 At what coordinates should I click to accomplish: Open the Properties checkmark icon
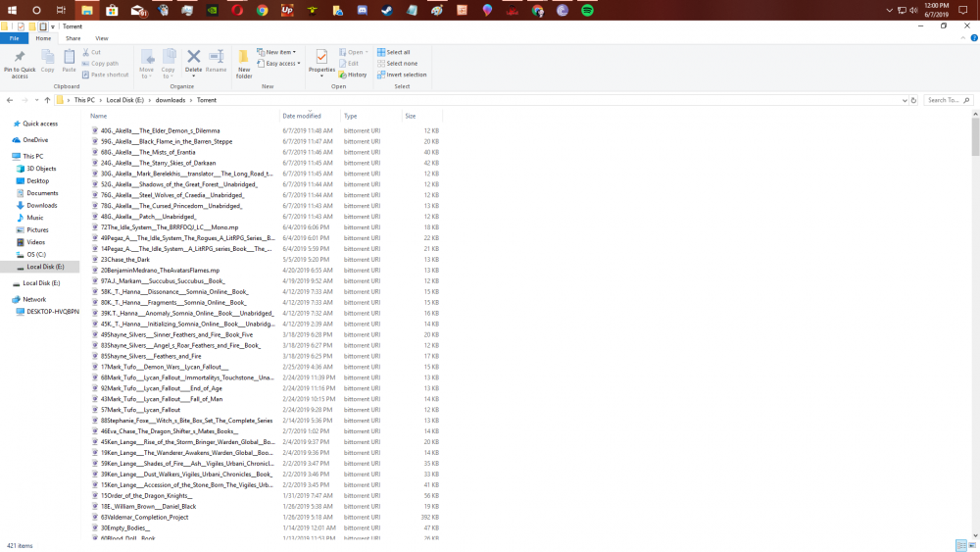pos(321,57)
